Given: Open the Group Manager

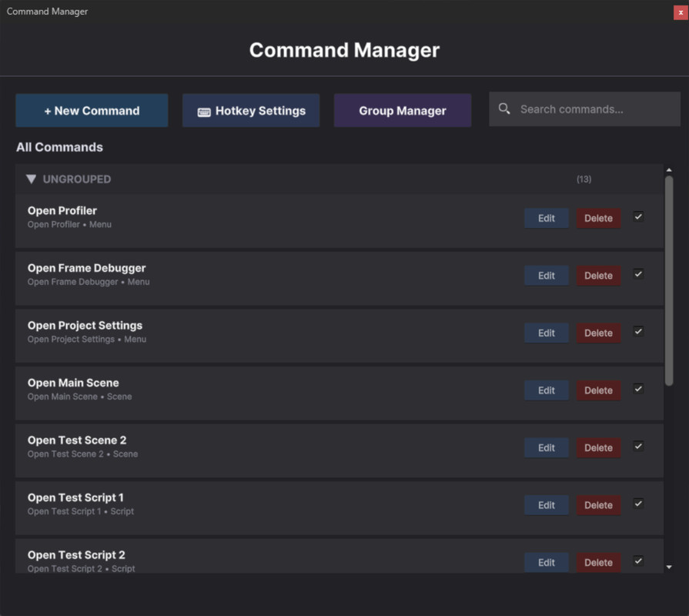Looking at the screenshot, I should click(402, 110).
